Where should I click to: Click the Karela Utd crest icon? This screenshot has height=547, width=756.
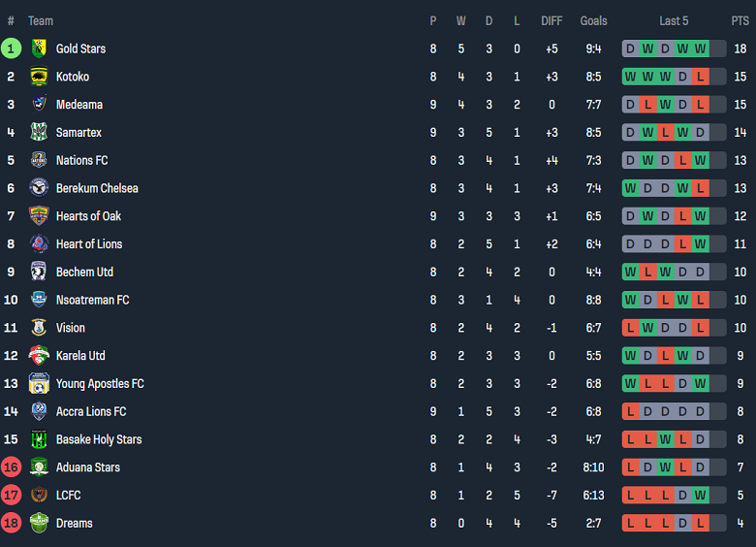pos(39,356)
